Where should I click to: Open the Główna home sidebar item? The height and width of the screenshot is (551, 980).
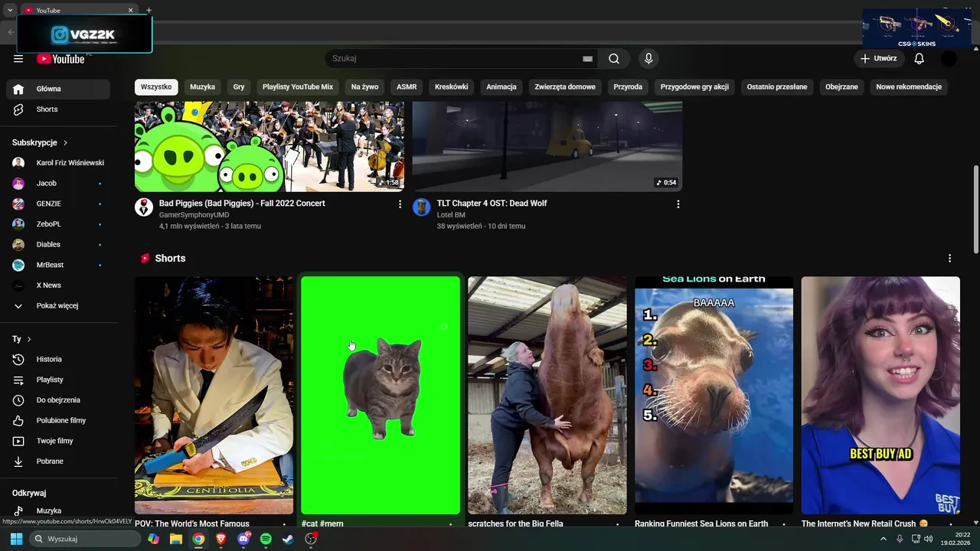58,89
